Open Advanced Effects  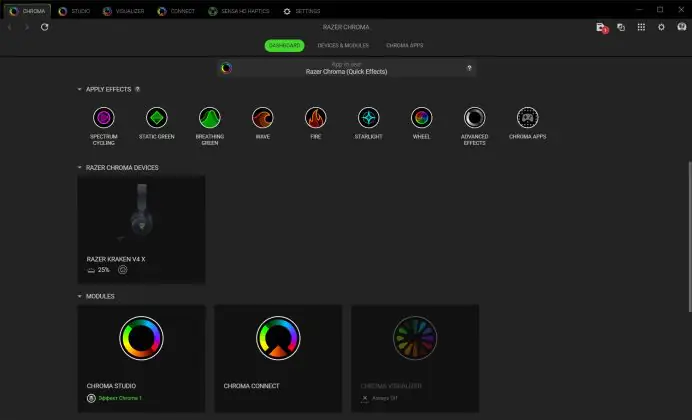474,118
